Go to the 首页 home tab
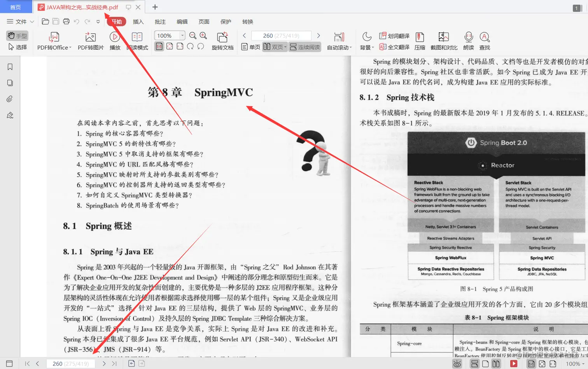This screenshot has width=588, height=369. 16,7
